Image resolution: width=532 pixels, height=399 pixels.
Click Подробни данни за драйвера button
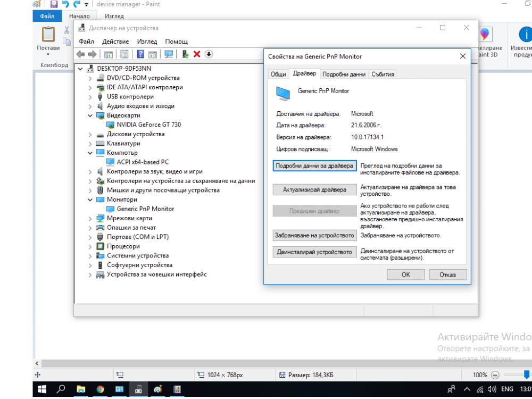click(314, 166)
